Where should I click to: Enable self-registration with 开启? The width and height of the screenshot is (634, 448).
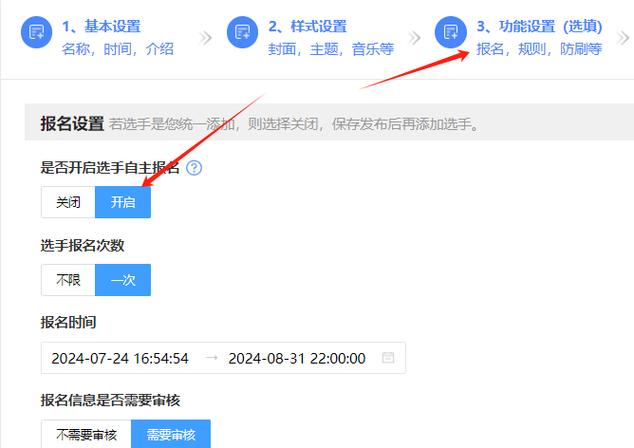122,202
